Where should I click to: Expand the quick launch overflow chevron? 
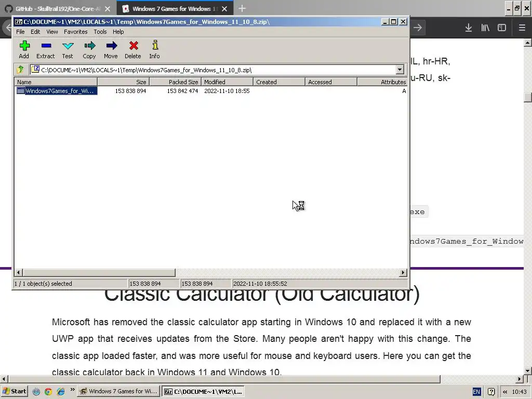coord(72,390)
